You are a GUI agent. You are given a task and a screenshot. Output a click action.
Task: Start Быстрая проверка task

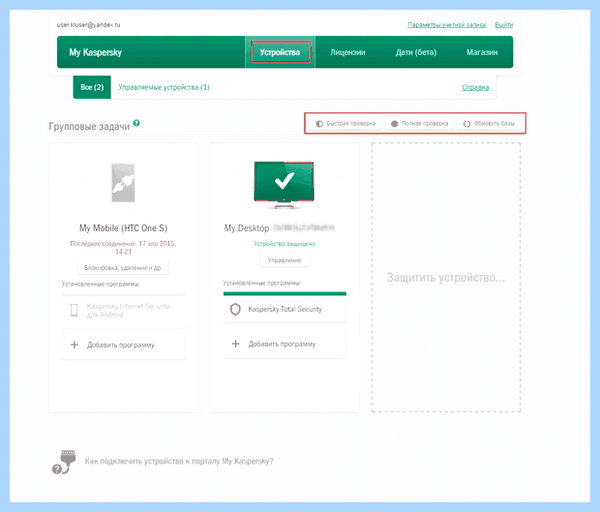pyautogui.click(x=346, y=124)
